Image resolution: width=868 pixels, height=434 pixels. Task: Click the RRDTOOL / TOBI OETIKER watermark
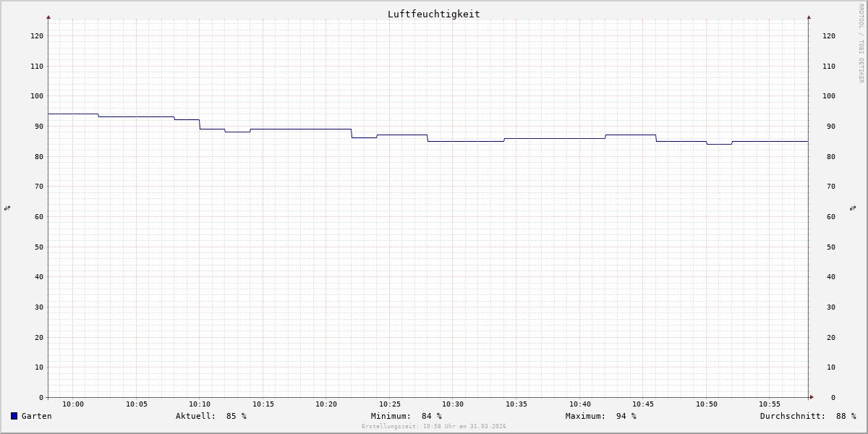[861, 43]
